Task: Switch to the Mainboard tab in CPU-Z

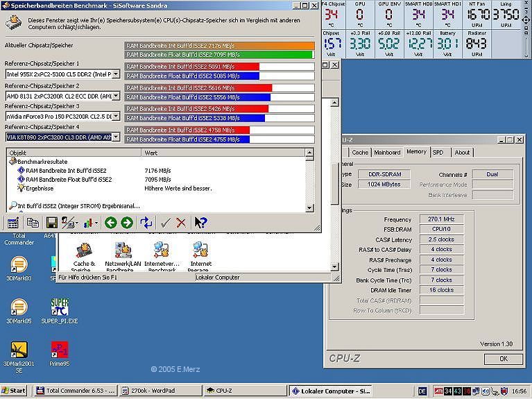Action: 387,153
